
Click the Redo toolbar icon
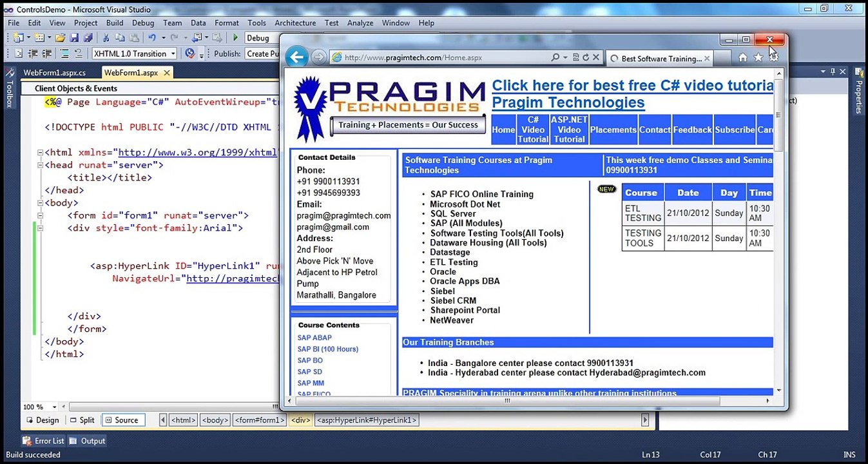point(174,38)
